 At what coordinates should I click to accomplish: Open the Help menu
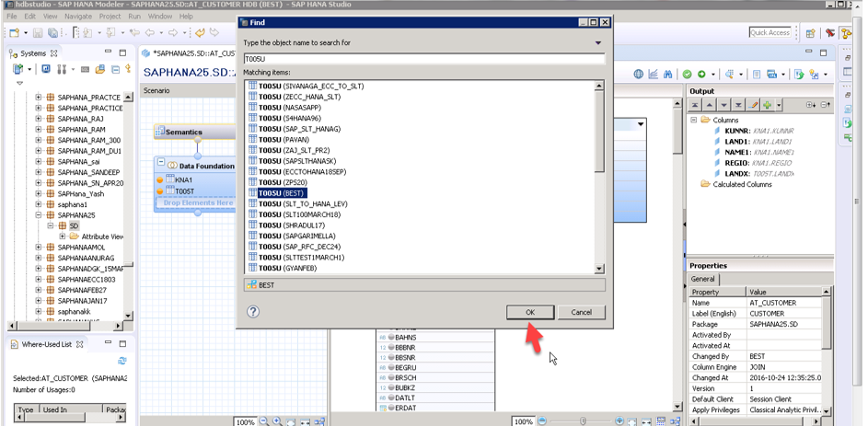186,17
